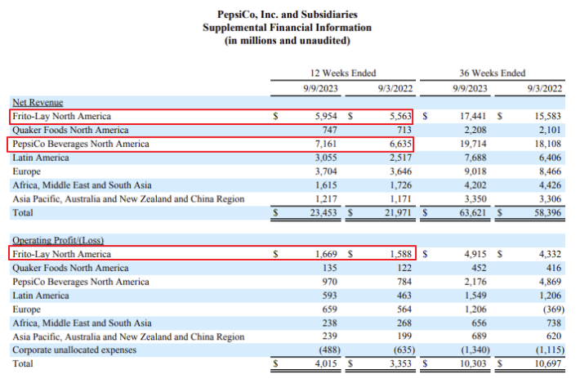The height and width of the screenshot is (392, 580).
Task: Select the total operating profit value 10,303
Action: click(x=473, y=363)
